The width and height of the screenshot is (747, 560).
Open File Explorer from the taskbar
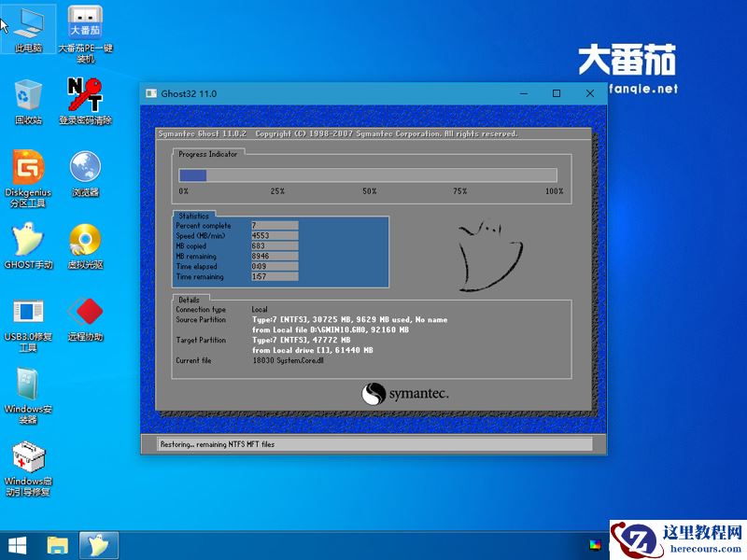[x=58, y=542]
